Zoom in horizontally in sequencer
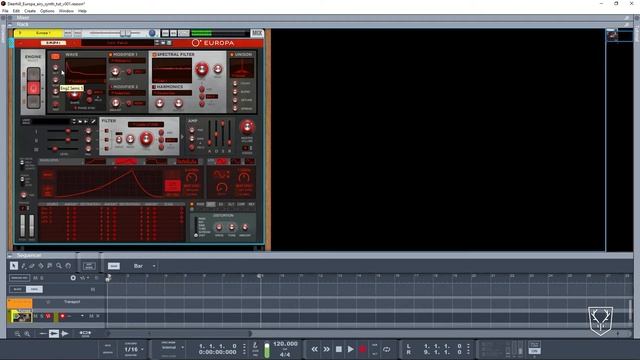The width and height of the screenshot is (640, 360). coord(27,334)
